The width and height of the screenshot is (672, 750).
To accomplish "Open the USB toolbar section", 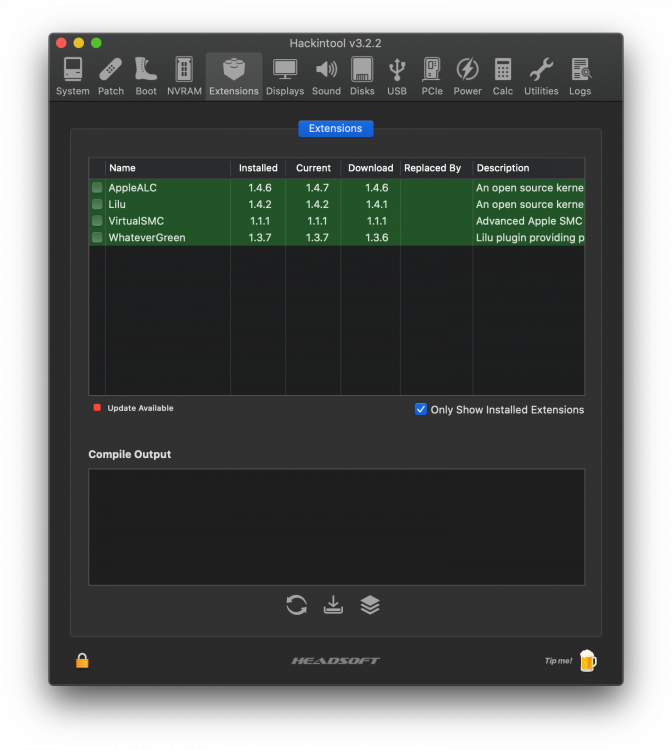I will [397, 77].
